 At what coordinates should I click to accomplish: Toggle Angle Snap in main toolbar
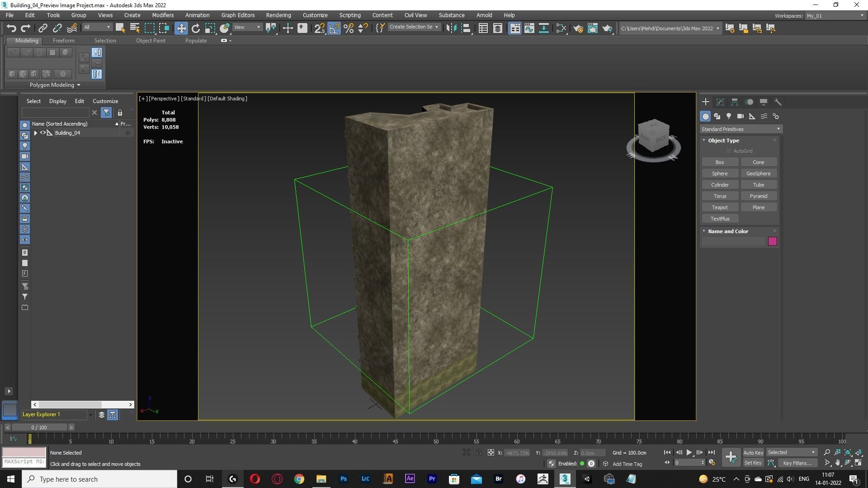coord(334,28)
